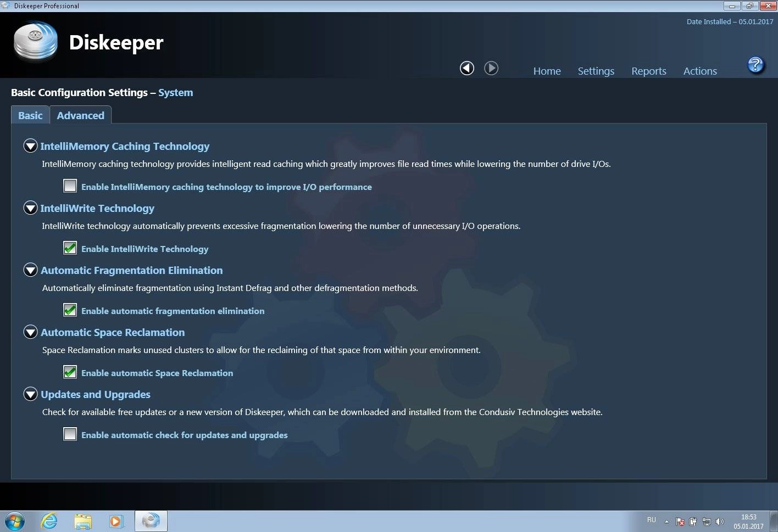Collapse the IntelliWrite Technology section

pos(30,208)
